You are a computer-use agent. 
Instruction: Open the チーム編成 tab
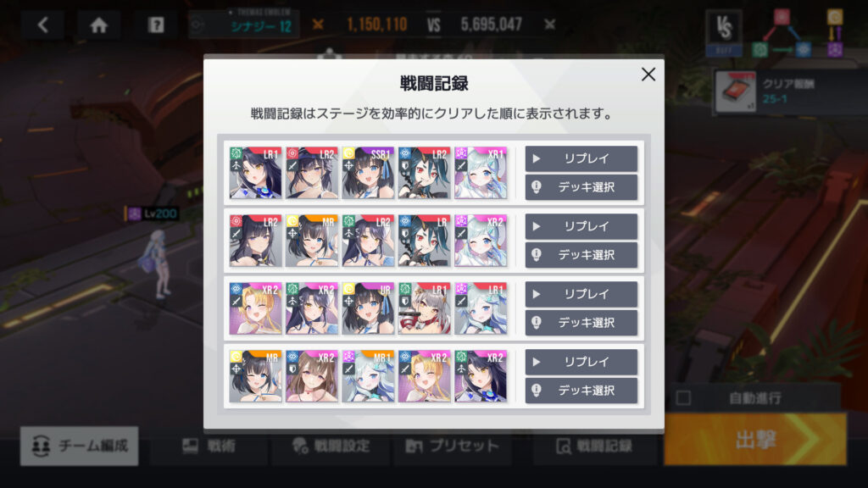click(79, 446)
